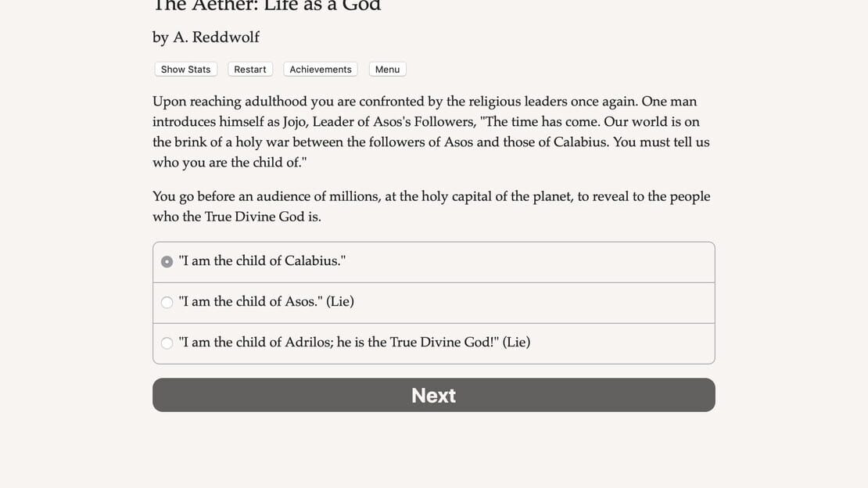Image resolution: width=868 pixels, height=488 pixels.
Task: Select the child of Calabius radio circle
Action: click(x=167, y=261)
